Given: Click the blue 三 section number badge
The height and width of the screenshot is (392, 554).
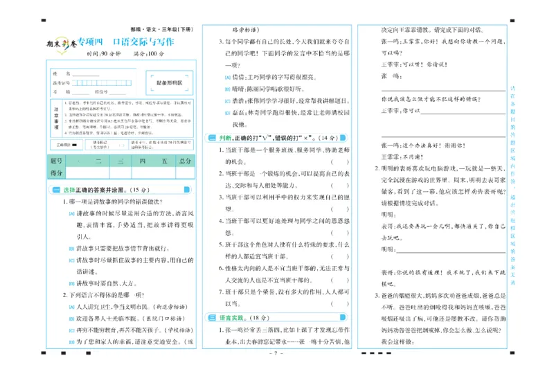Looking at the screenshot, I should [212, 318].
